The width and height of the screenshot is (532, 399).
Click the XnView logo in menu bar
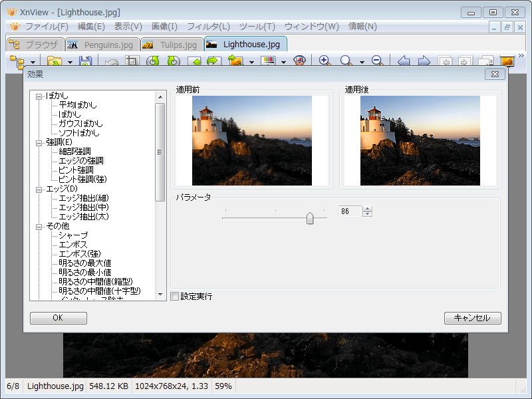click(15, 27)
